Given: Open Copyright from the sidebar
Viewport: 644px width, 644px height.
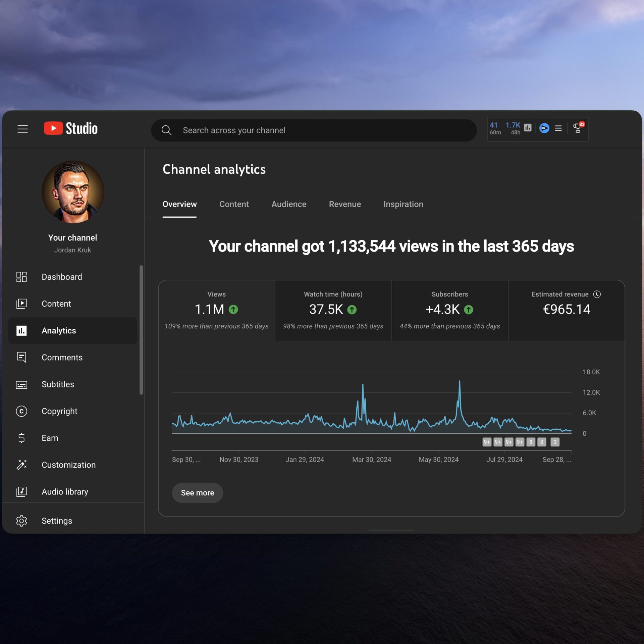Looking at the screenshot, I should coord(59,411).
